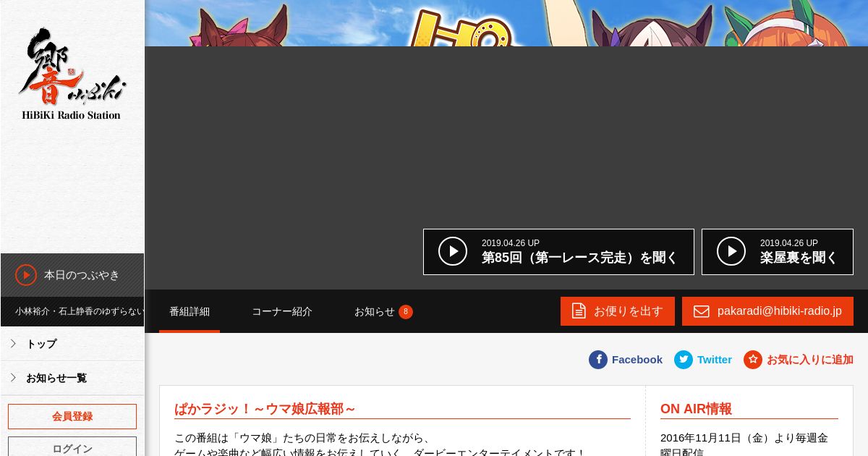Viewport: 868px width, 456px height.
Task: Expand the chevron next to トップ
Action: click(x=13, y=344)
